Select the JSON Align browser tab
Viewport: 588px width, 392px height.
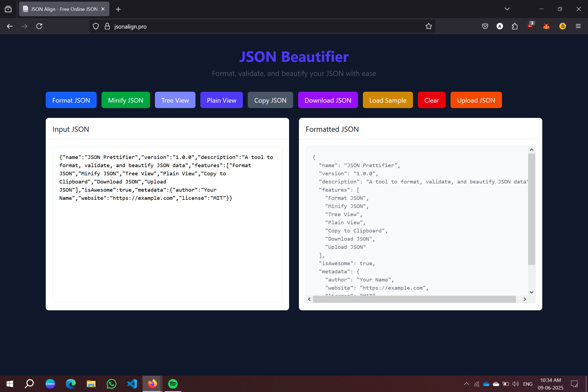click(x=64, y=9)
